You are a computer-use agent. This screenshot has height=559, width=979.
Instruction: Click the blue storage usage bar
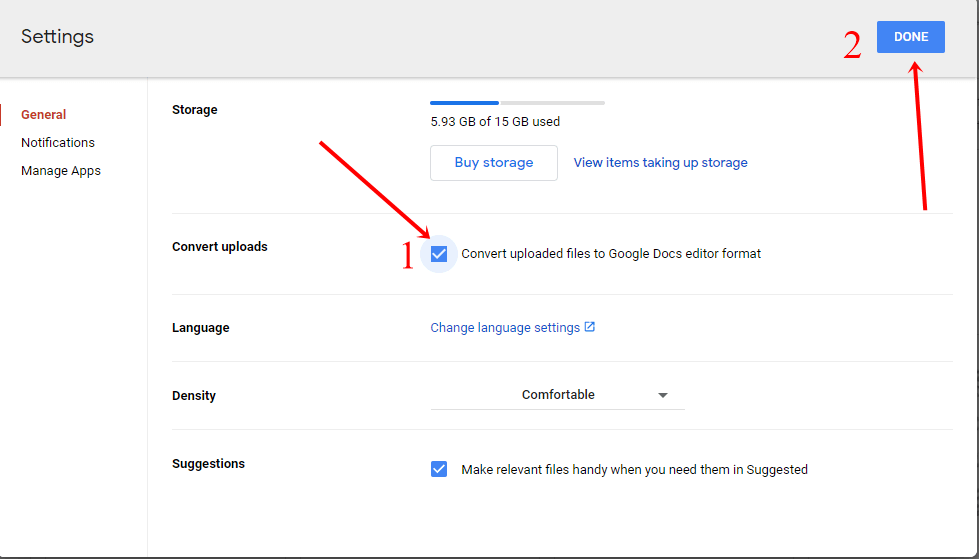point(465,102)
